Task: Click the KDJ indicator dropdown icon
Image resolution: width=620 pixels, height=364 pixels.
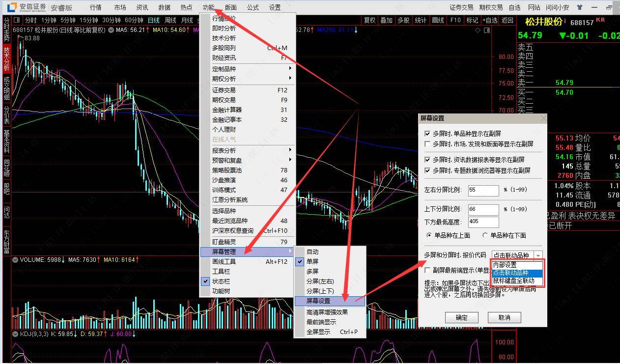Action: (x=16, y=334)
